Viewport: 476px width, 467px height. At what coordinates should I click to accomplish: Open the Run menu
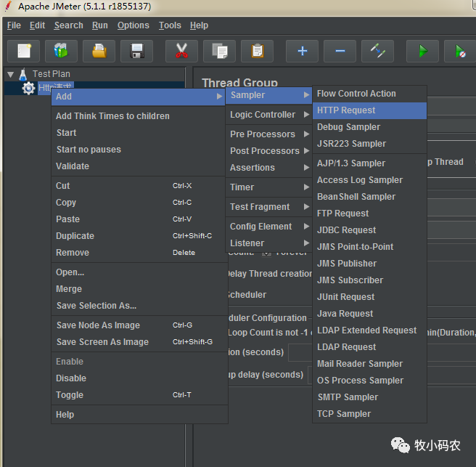(x=100, y=25)
